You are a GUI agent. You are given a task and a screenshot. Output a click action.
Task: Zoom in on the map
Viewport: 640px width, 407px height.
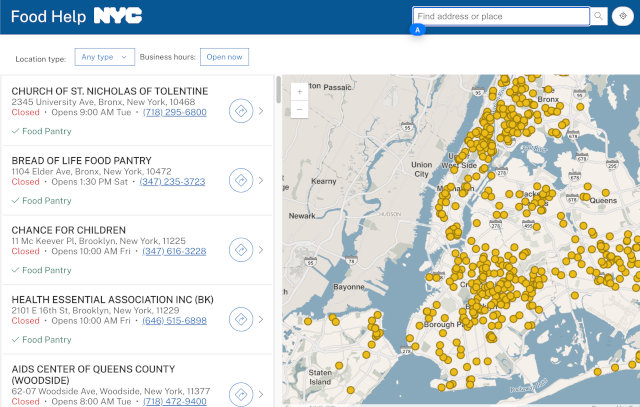[300, 92]
